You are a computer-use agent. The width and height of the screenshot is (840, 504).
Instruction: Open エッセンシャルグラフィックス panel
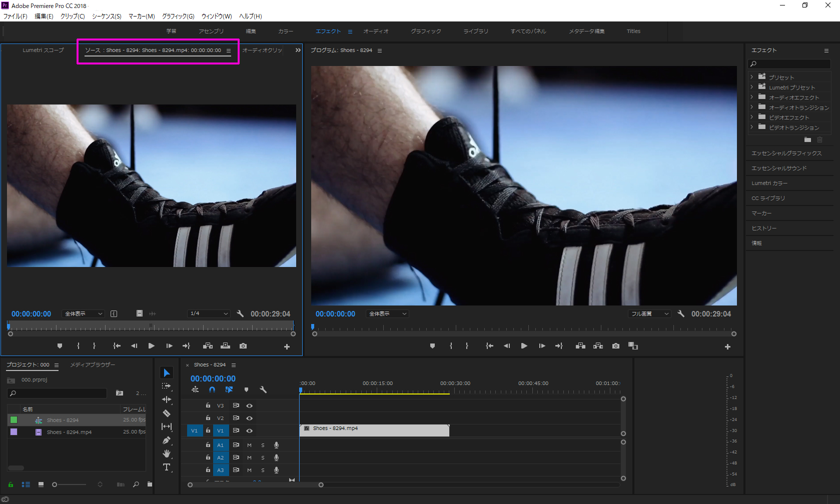[786, 153]
